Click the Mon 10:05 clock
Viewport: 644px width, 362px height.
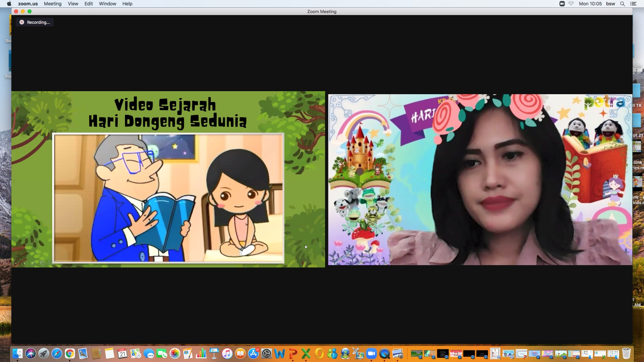coord(590,4)
